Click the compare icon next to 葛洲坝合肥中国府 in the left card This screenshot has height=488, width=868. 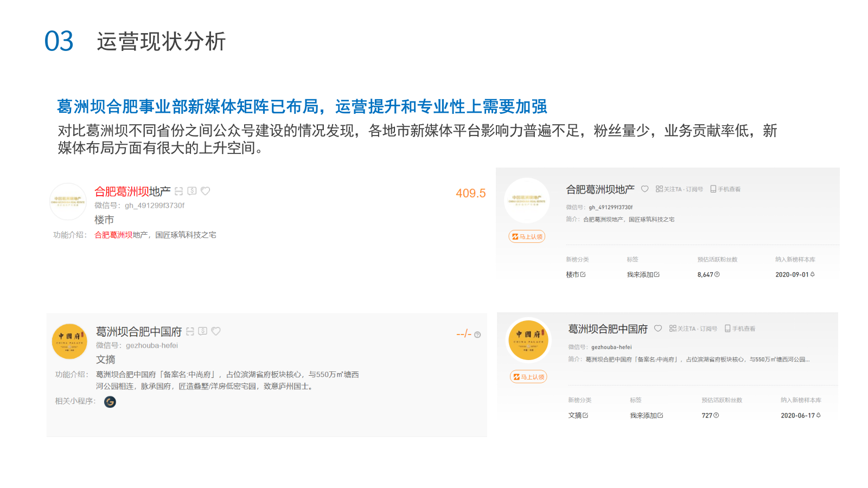[x=190, y=331]
